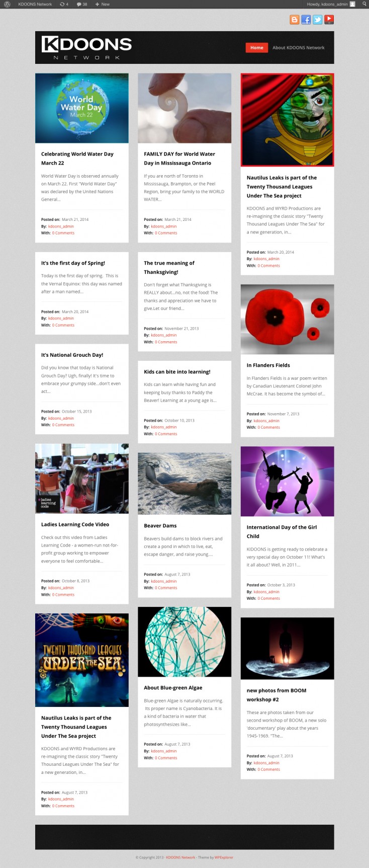
Task: Click the KDOONS Network header logo
Action: pyautogui.click(x=86, y=48)
